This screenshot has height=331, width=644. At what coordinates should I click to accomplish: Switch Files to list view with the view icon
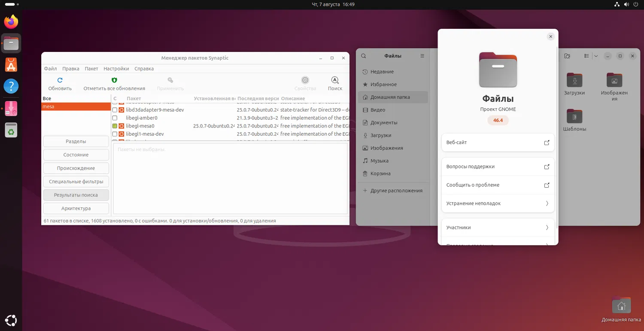tap(586, 56)
